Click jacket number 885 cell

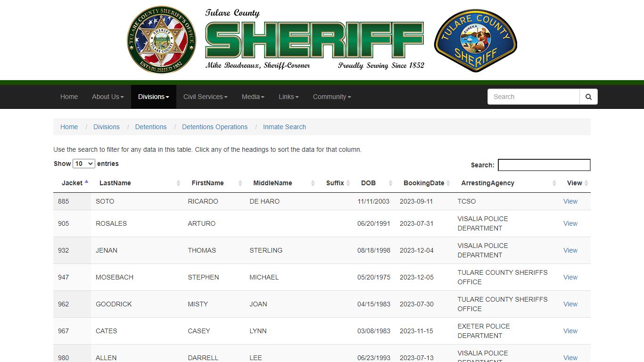[72, 201]
